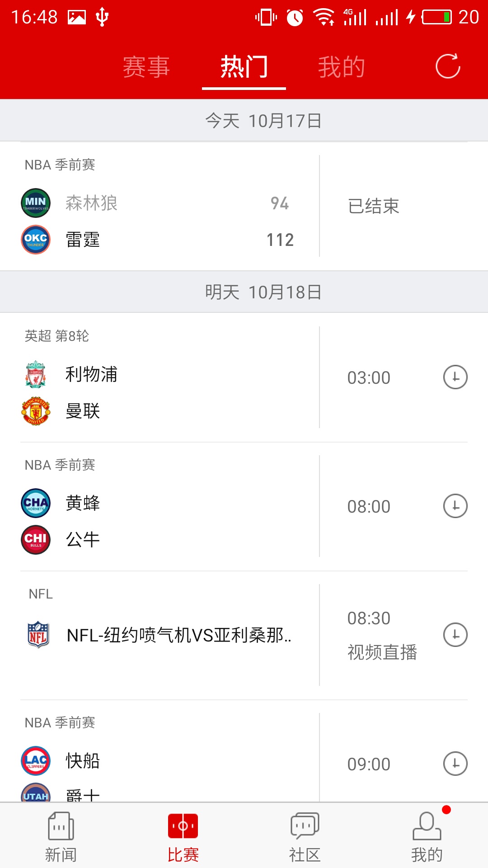The height and width of the screenshot is (868, 488).
Task: Toggle reminder for Liverpool vs Manchester United match
Action: [455, 377]
